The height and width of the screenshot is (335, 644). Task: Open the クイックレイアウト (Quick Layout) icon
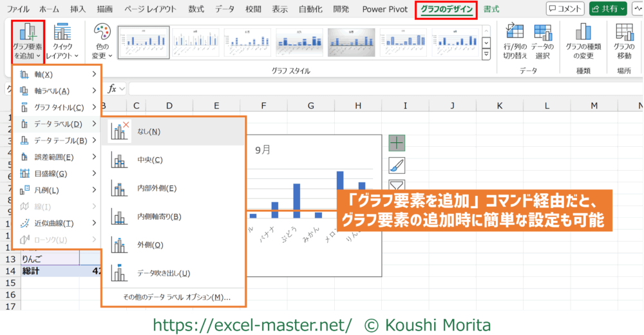62,33
